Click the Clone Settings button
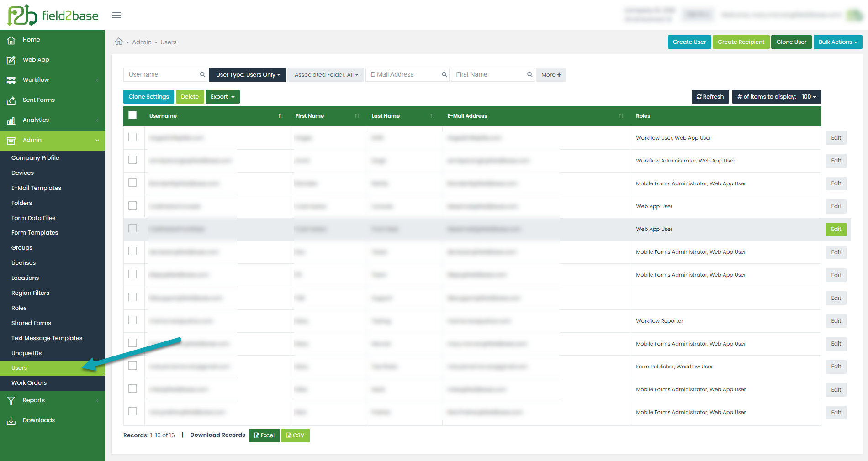 point(148,97)
